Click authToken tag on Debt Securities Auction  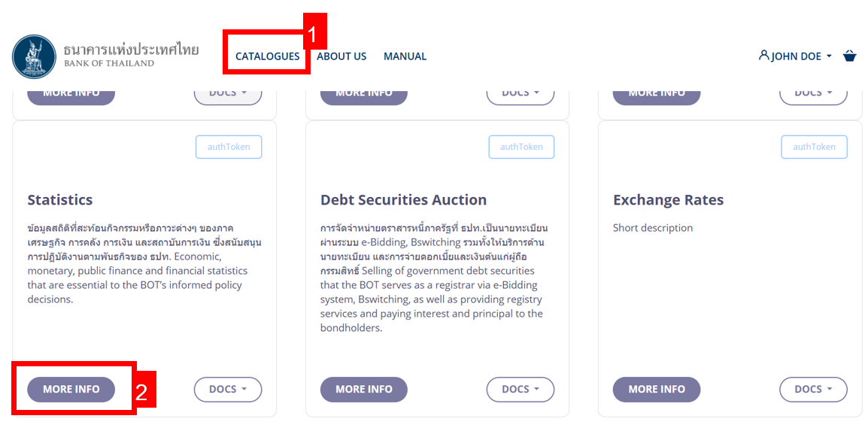tap(521, 147)
